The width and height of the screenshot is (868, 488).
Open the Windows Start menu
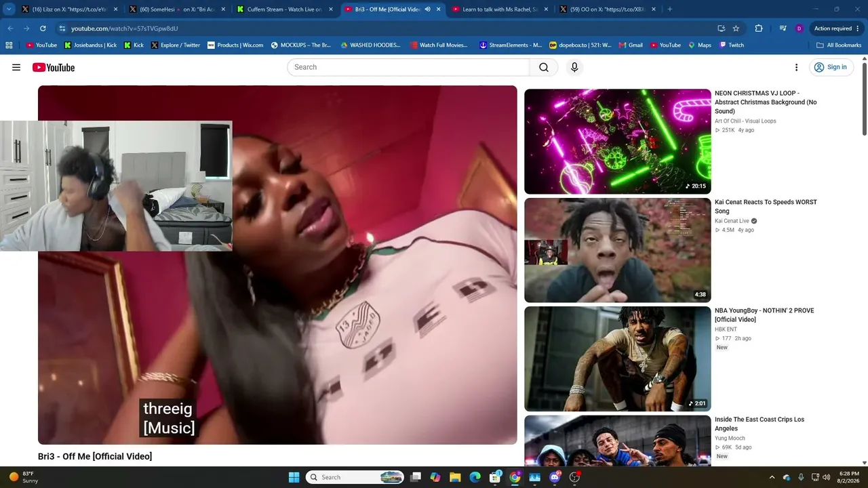tap(294, 477)
